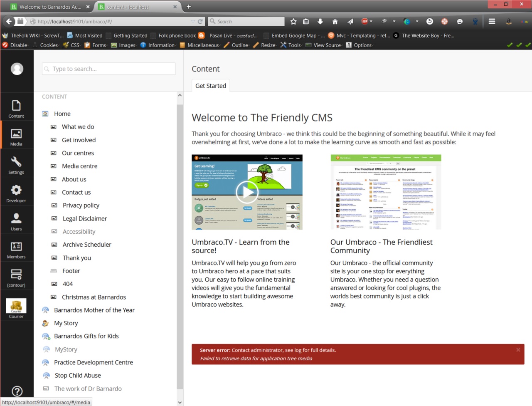Click the Amazon toolbar icon

508,21
